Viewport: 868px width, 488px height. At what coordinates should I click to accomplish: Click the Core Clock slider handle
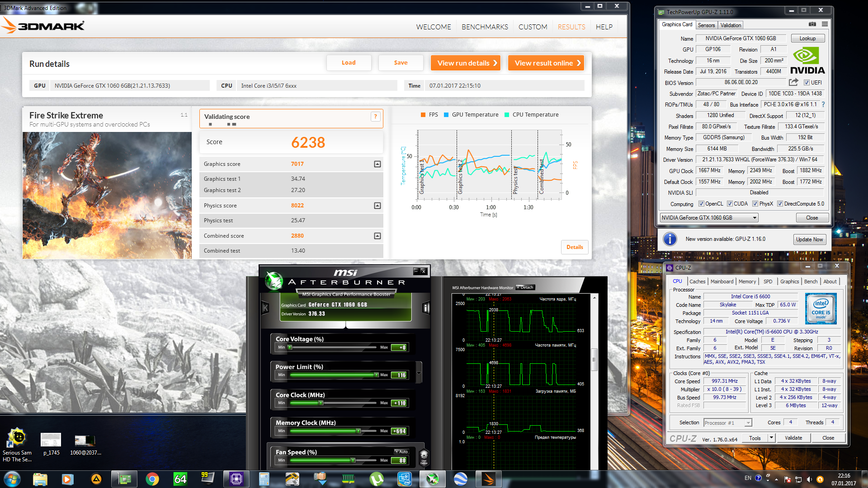[x=321, y=403]
